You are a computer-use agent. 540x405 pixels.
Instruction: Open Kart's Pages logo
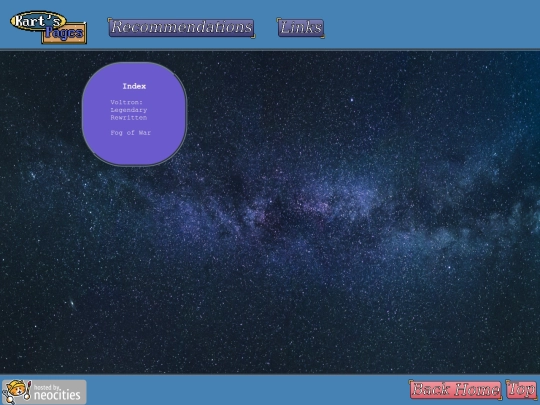pyautogui.click(x=49, y=27)
